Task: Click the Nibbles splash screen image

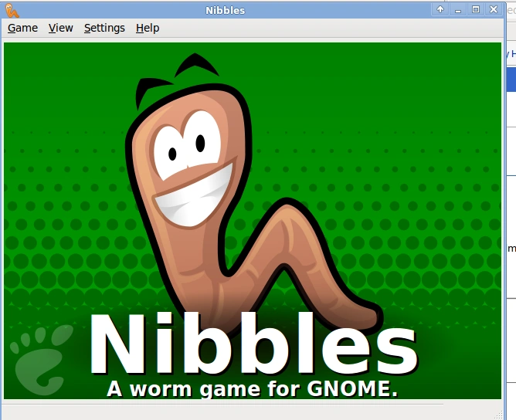Action: coord(253,221)
